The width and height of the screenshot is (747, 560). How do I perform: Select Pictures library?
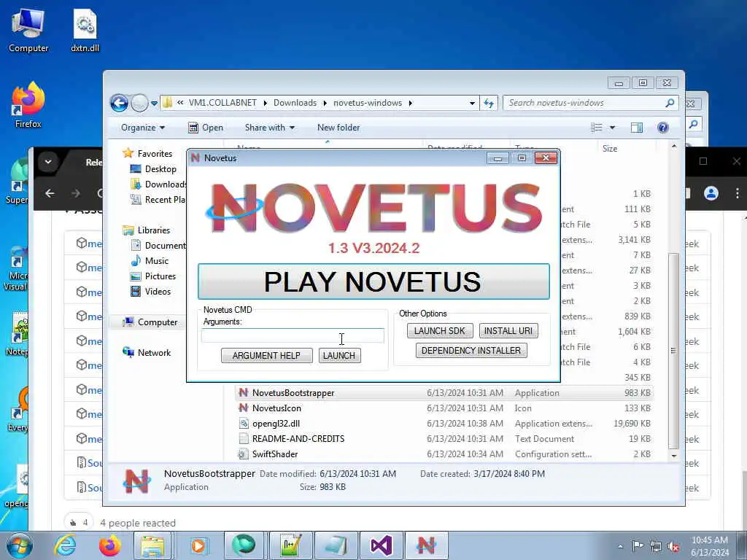(x=160, y=276)
